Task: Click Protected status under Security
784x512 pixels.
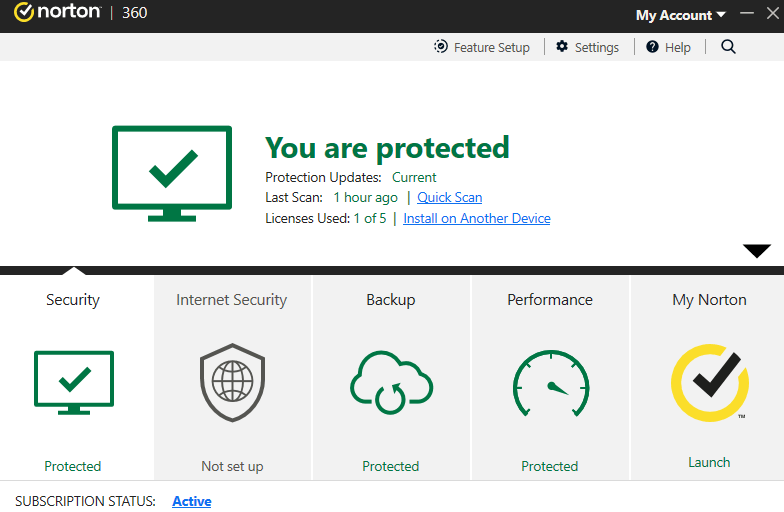Action: pyautogui.click(x=73, y=466)
